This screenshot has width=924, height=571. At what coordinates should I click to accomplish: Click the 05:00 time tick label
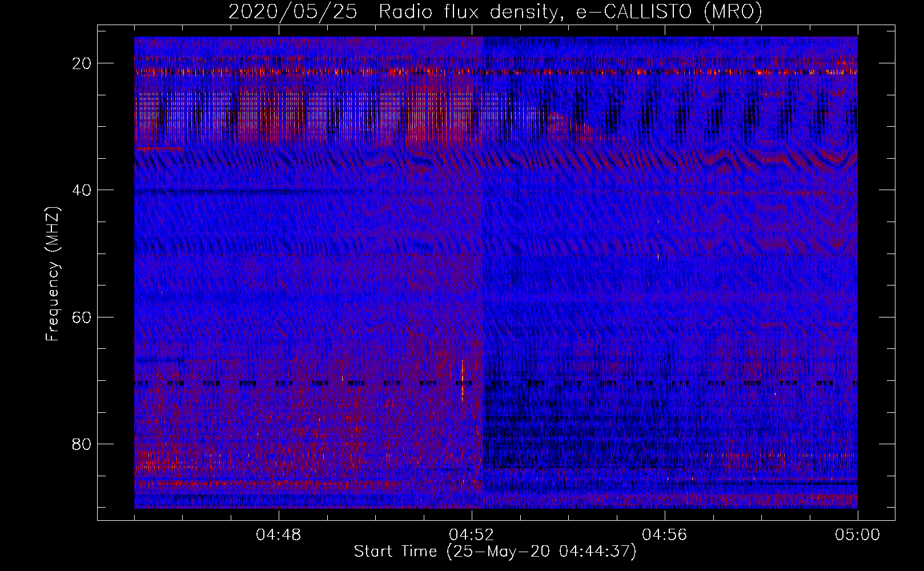pyautogui.click(x=858, y=535)
